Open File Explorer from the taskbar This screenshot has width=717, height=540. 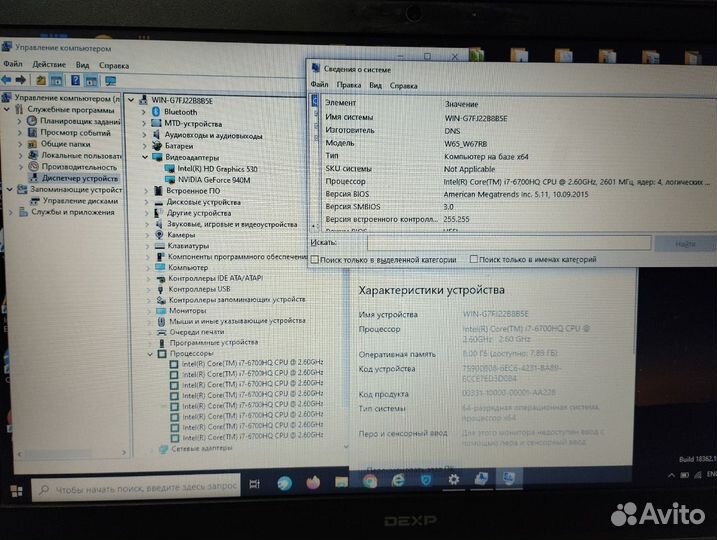(x=341, y=481)
